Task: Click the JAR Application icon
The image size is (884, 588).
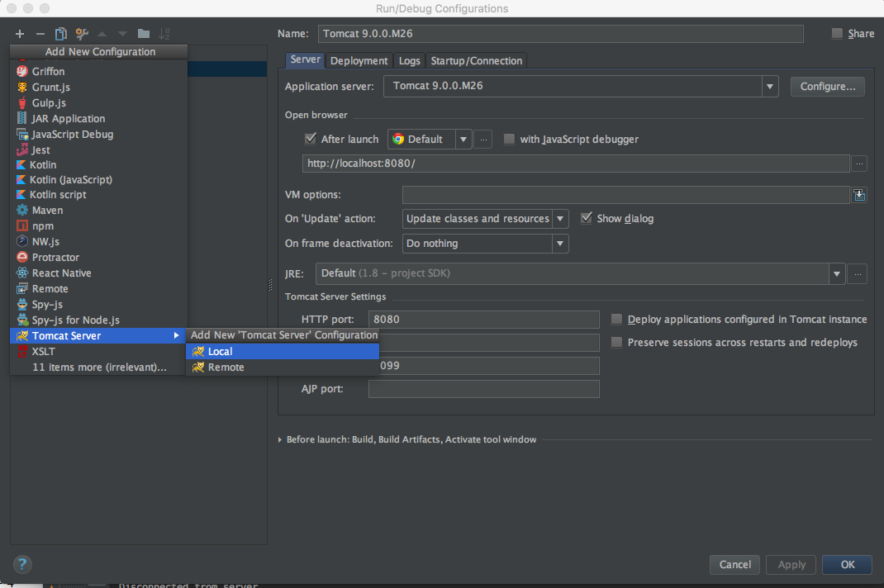Action: (x=21, y=118)
